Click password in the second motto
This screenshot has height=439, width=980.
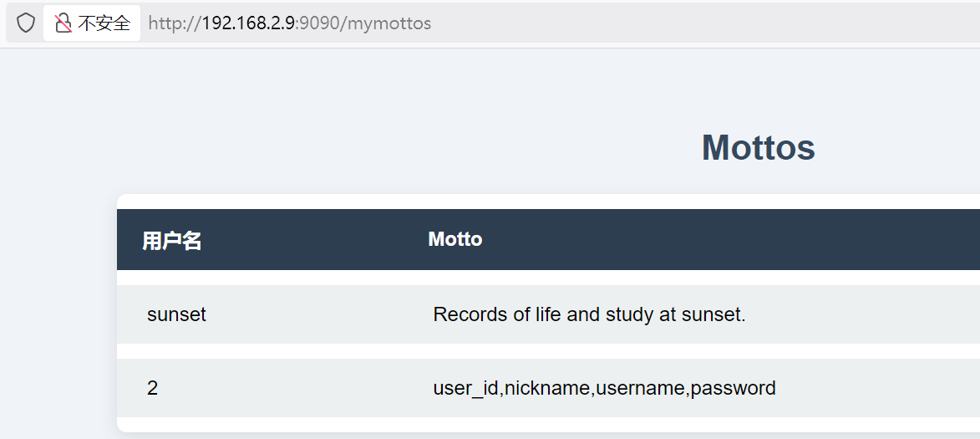(x=734, y=388)
